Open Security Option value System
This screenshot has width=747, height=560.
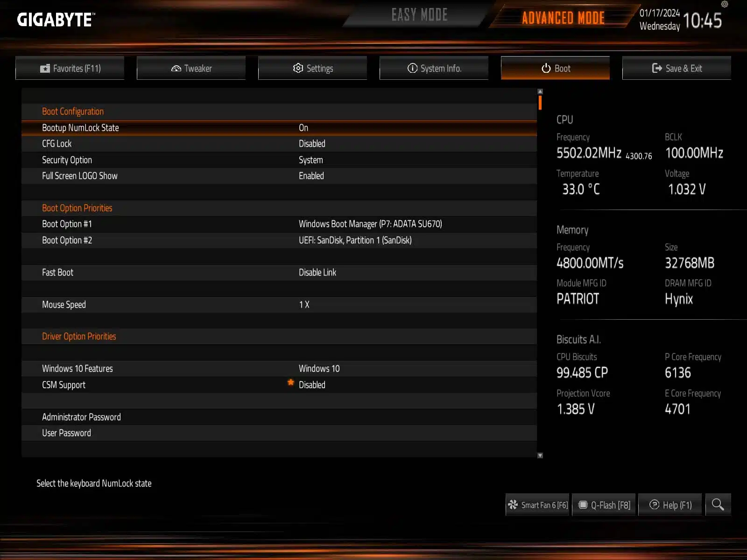[x=311, y=160]
